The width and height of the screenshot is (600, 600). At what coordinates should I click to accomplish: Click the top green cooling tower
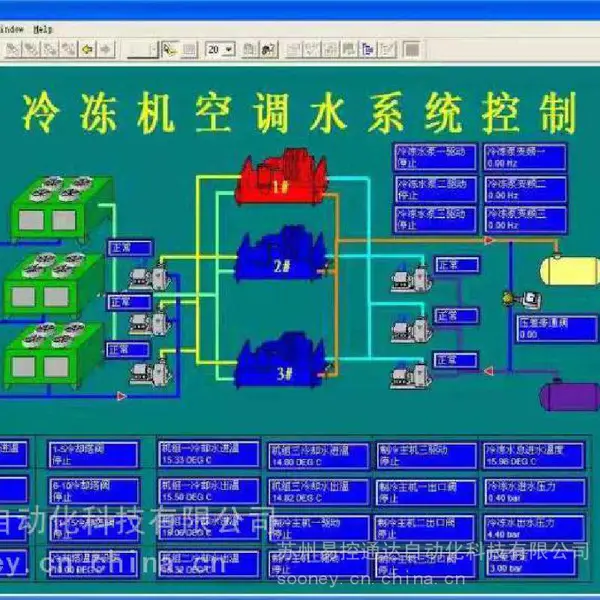click(x=61, y=209)
